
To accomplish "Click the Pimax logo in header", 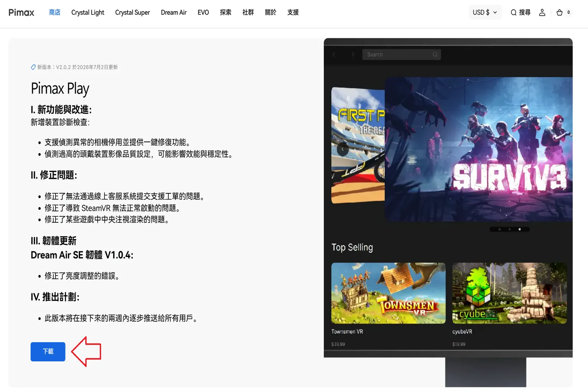I will (x=21, y=13).
